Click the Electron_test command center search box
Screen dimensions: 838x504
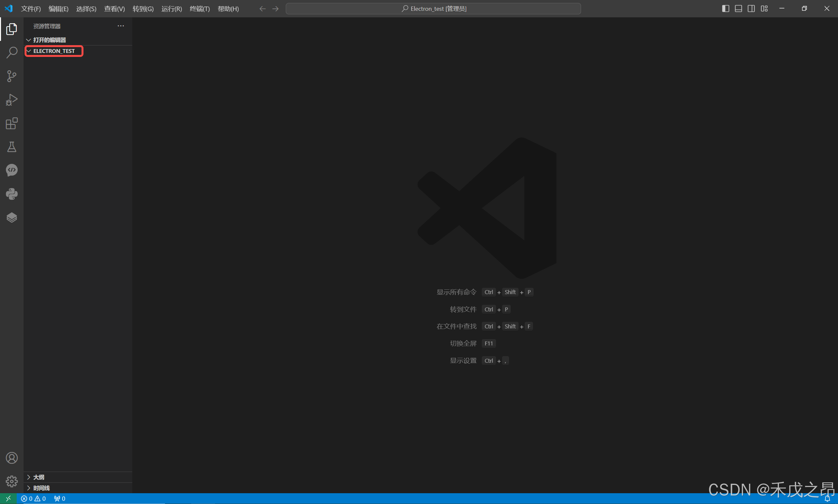point(433,9)
